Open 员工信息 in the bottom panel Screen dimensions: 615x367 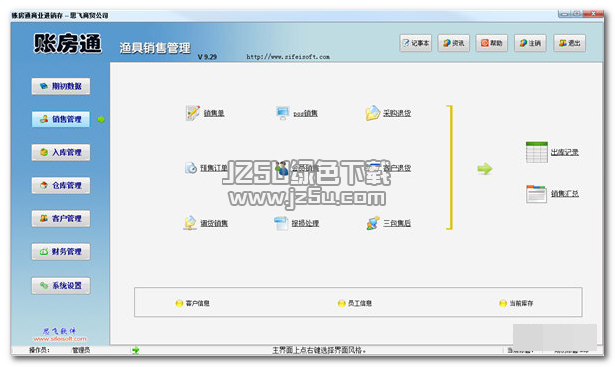(355, 303)
